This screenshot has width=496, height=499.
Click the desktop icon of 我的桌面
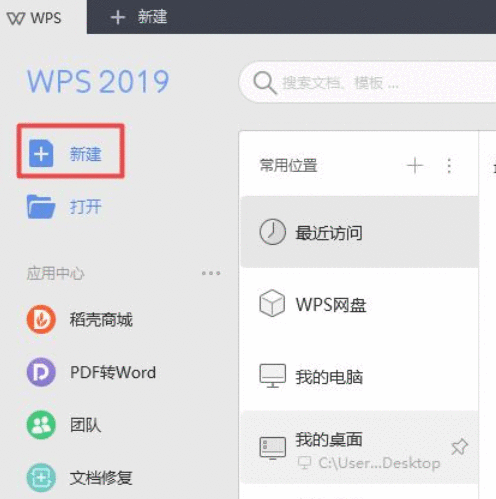pos(272,448)
